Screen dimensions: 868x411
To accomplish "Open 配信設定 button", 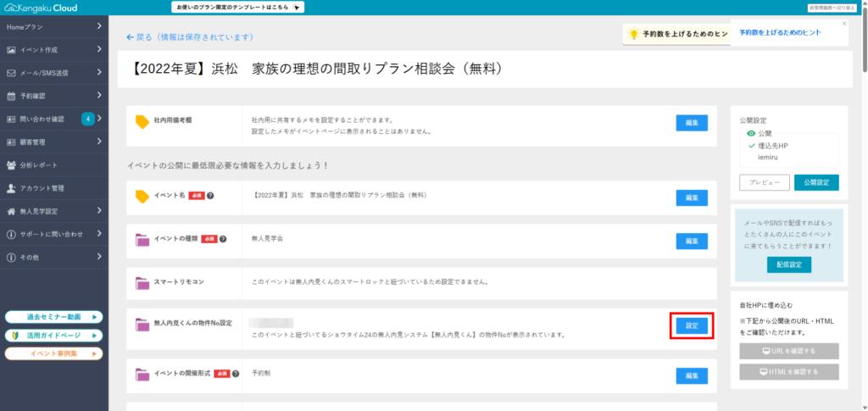I will [789, 264].
